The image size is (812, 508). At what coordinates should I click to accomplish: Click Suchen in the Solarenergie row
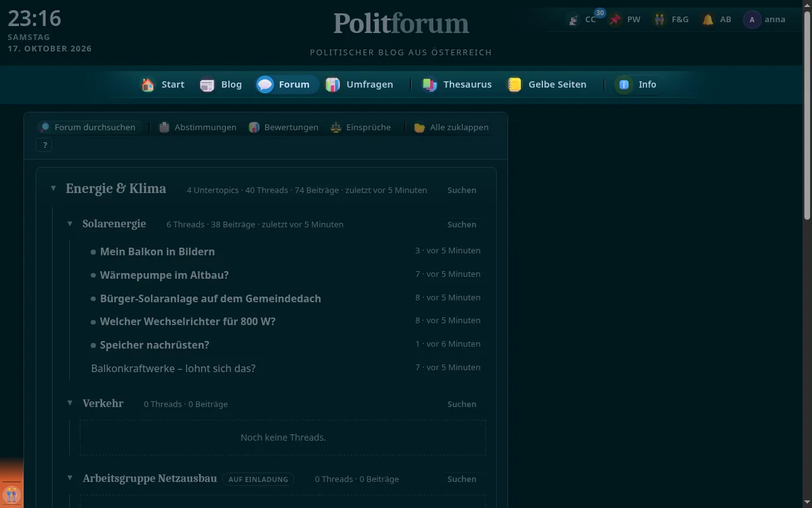(462, 224)
